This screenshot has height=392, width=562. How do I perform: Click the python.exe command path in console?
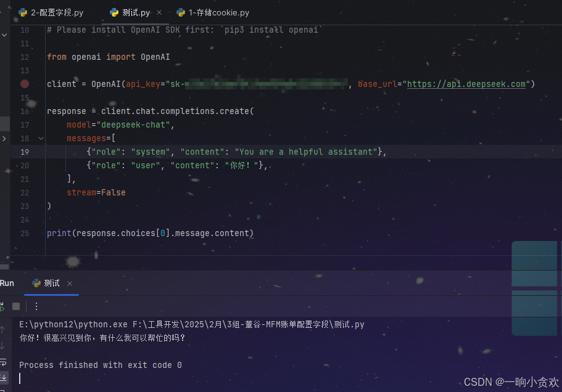click(x=73, y=325)
